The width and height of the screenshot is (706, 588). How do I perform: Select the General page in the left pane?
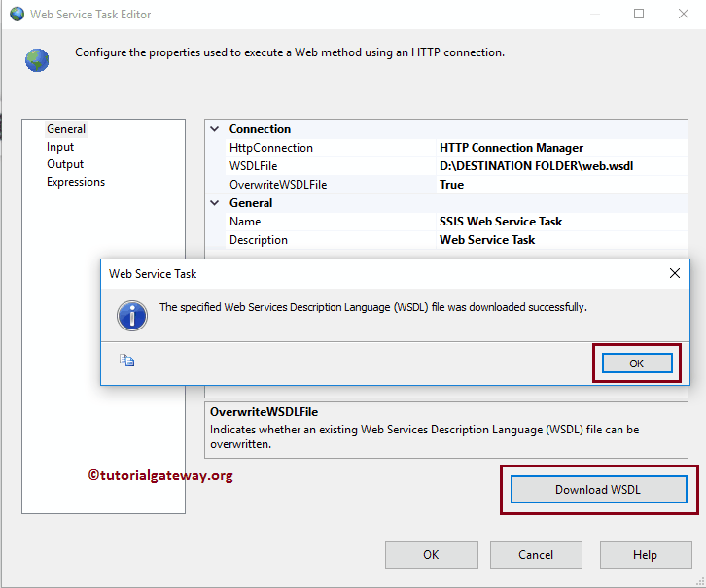(x=66, y=129)
